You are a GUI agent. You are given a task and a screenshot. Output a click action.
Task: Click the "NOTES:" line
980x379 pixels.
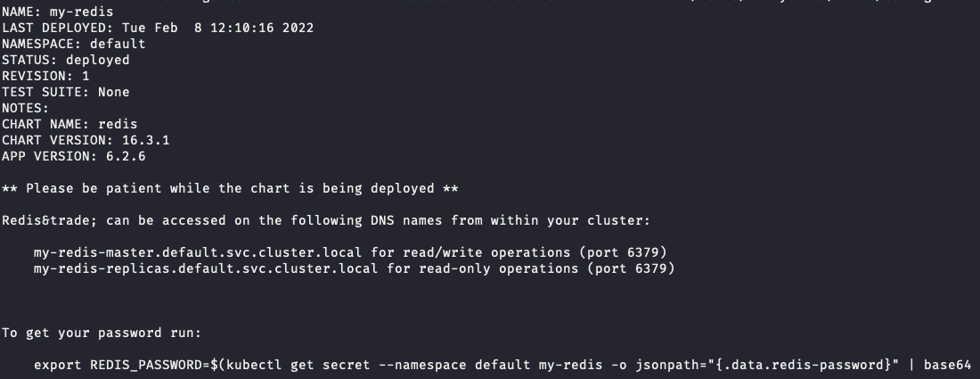(26, 108)
